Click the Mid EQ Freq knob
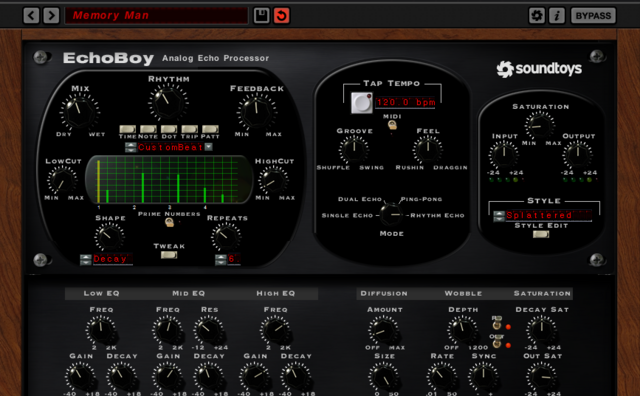The image size is (640, 396). [x=167, y=330]
